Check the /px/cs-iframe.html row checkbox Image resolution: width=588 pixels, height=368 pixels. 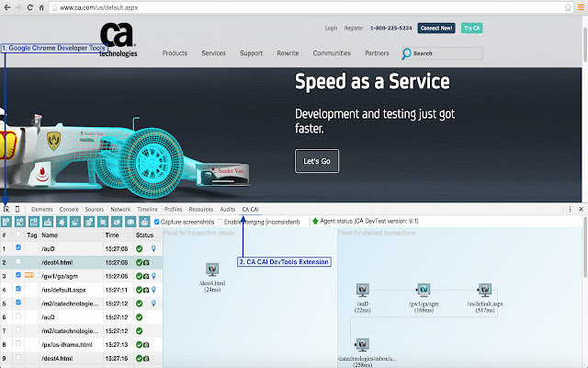coord(18,343)
